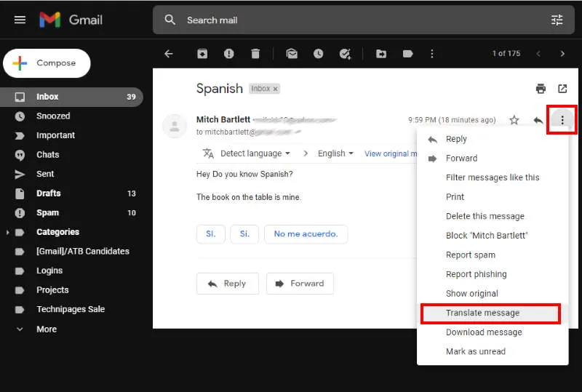Open search options filter icon
Viewport: 582px width, 392px height.
557,20
